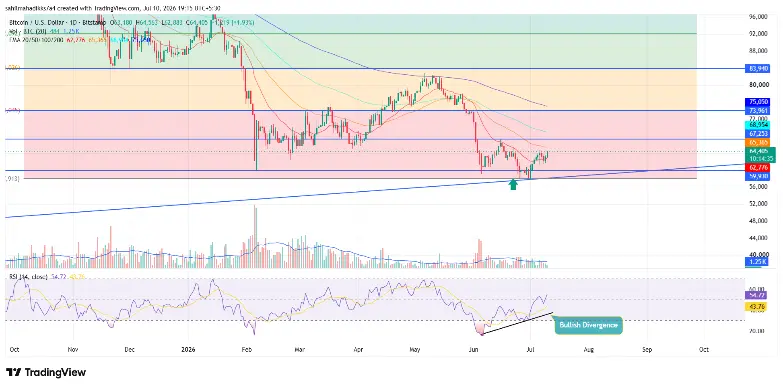Screen dimensions: 783x388
Task: Click the Nov date on the time axis
Action: coord(73,349)
